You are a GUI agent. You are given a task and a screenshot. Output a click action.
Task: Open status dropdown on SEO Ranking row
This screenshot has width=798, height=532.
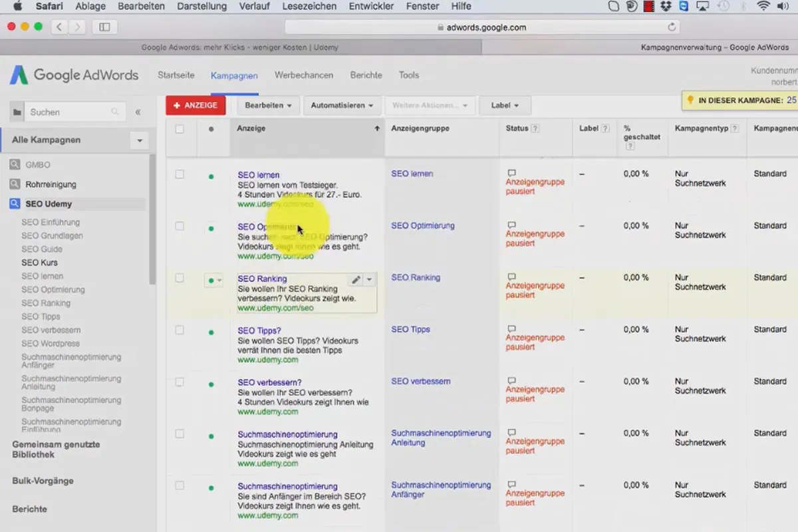pos(213,281)
